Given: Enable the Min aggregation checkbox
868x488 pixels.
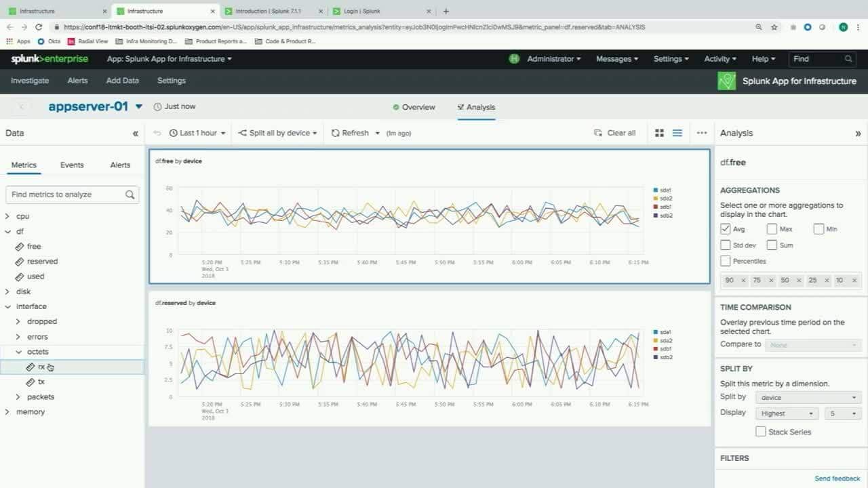Looking at the screenshot, I should point(818,229).
